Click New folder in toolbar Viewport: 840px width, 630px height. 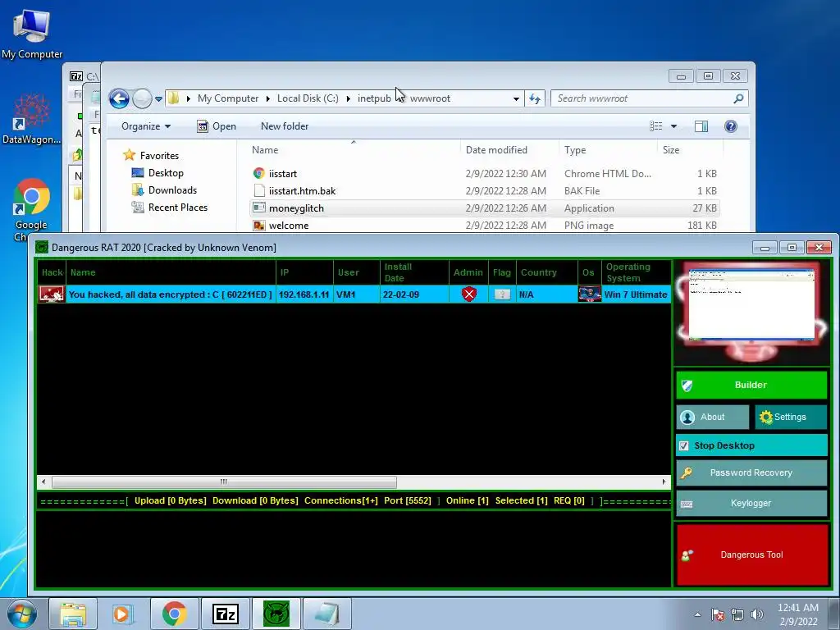click(x=285, y=126)
